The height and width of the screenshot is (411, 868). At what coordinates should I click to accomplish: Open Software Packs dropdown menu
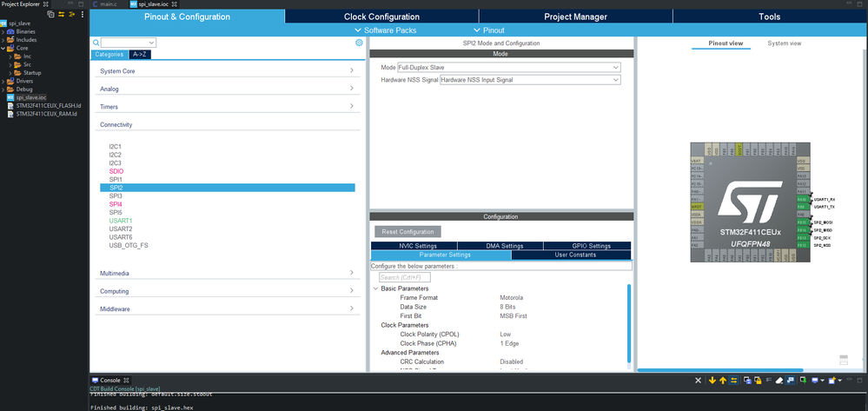click(385, 30)
